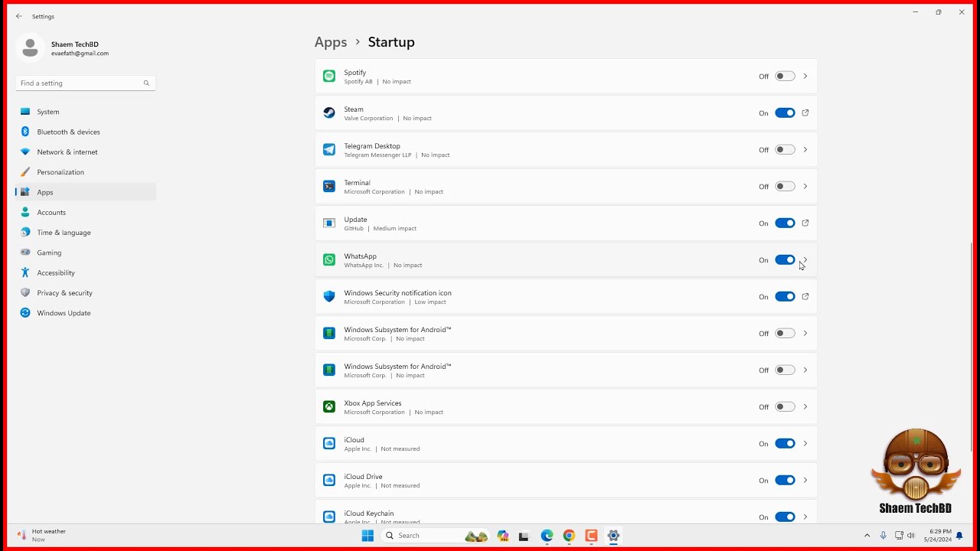Click the Windows Security shield icon

point(329,297)
